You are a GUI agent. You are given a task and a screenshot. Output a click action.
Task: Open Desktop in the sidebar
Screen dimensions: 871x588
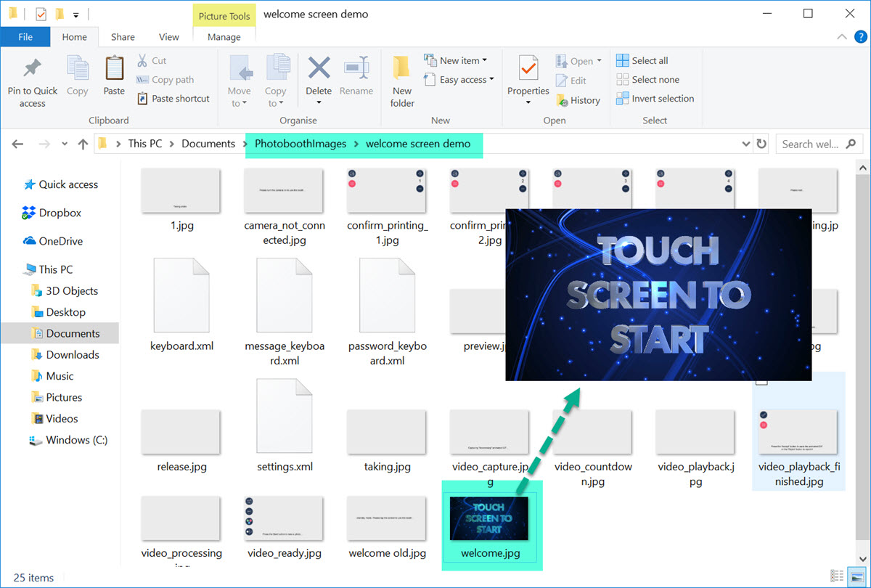point(59,312)
